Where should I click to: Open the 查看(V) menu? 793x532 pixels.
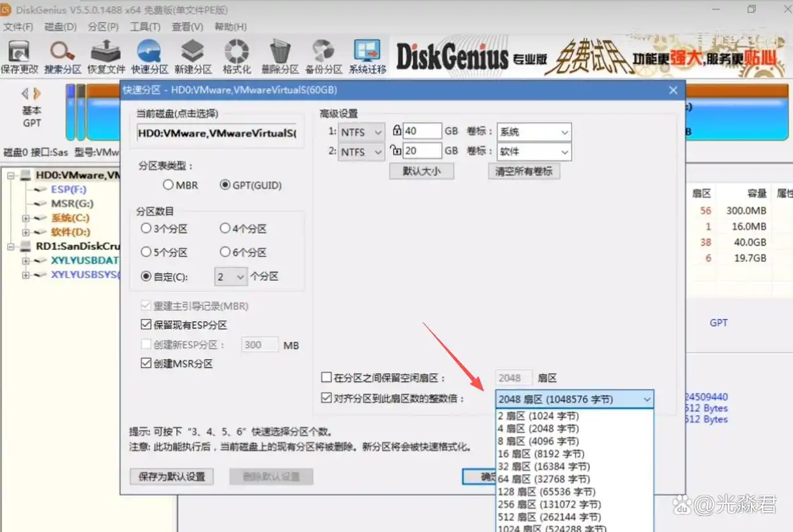[187, 27]
